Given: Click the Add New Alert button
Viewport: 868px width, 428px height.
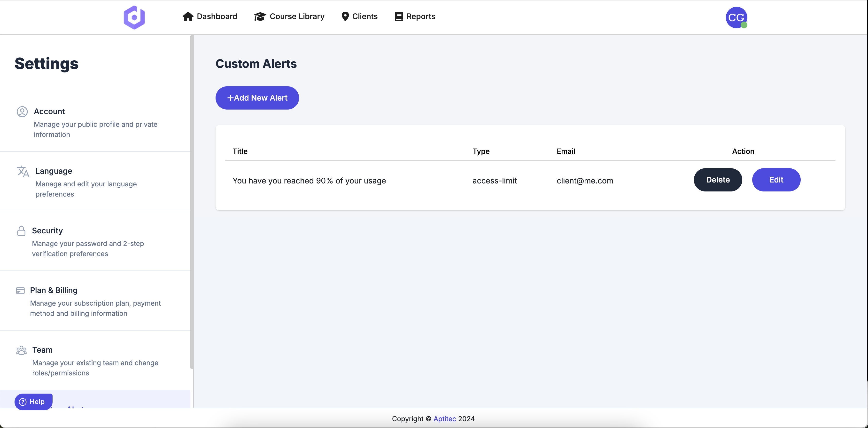Looking at the screenshot, I should point(257,98).
